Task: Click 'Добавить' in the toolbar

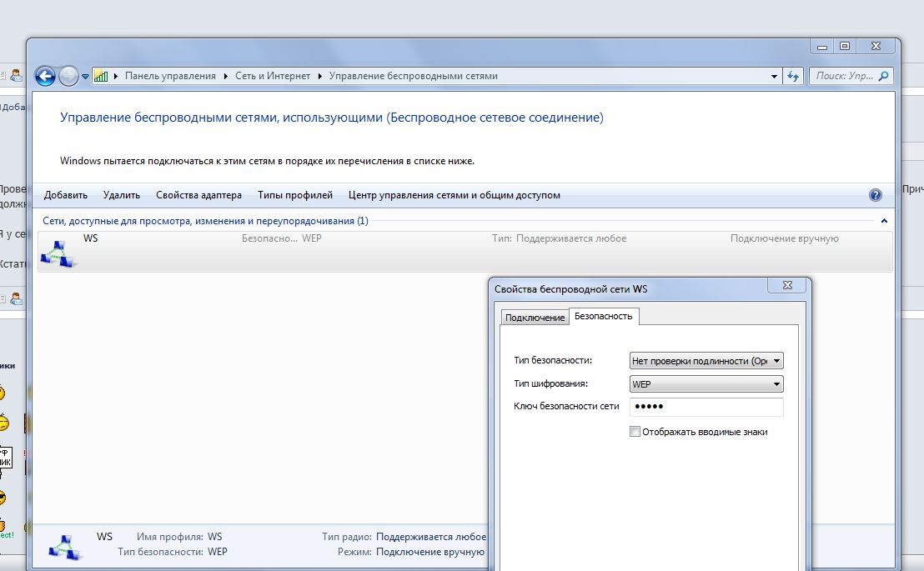Action: [x=65, y=195]
